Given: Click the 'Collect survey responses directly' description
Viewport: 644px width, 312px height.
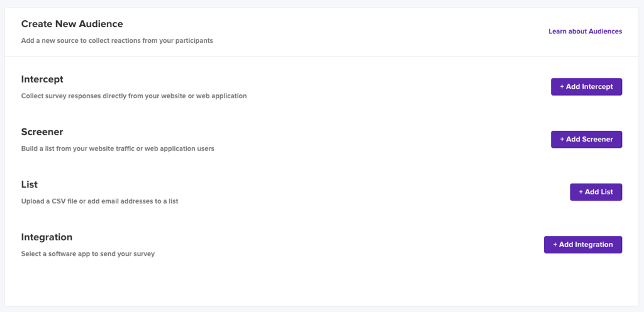Looking at the screenshot, I should (x=134, y=96).
